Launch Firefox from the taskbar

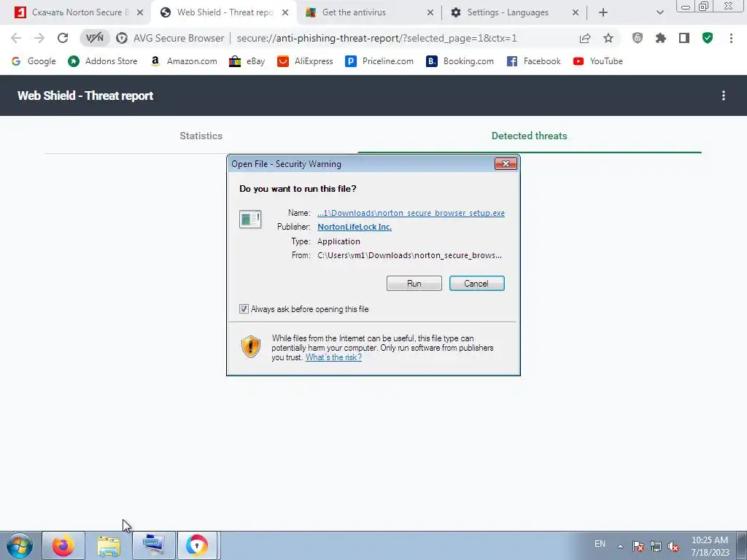[x=63, y=545]
